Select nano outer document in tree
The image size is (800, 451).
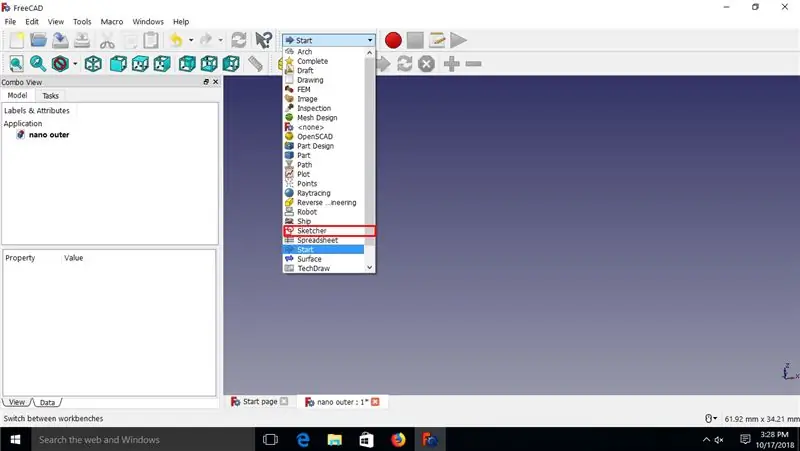point(48,135)
